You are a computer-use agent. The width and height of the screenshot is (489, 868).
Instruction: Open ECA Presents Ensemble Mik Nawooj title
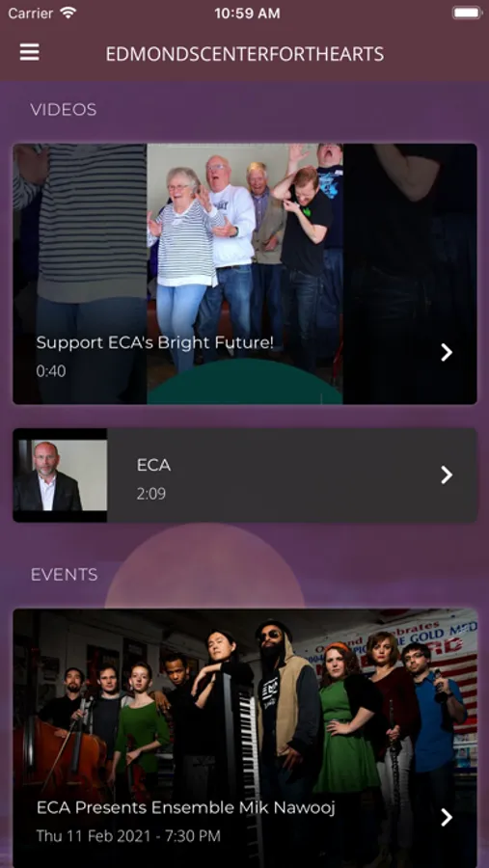click(186, 808)
